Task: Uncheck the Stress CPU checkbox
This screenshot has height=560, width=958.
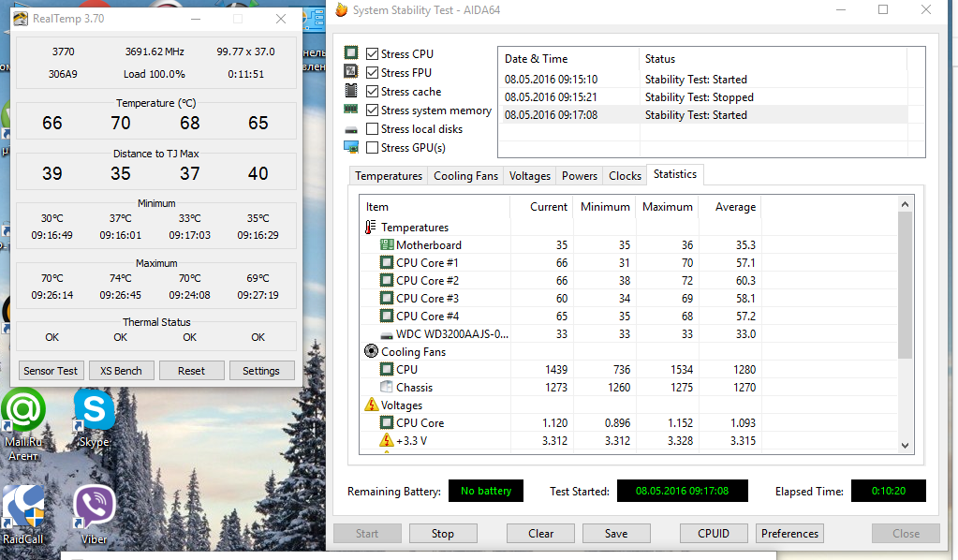Action: click(372, 53)
